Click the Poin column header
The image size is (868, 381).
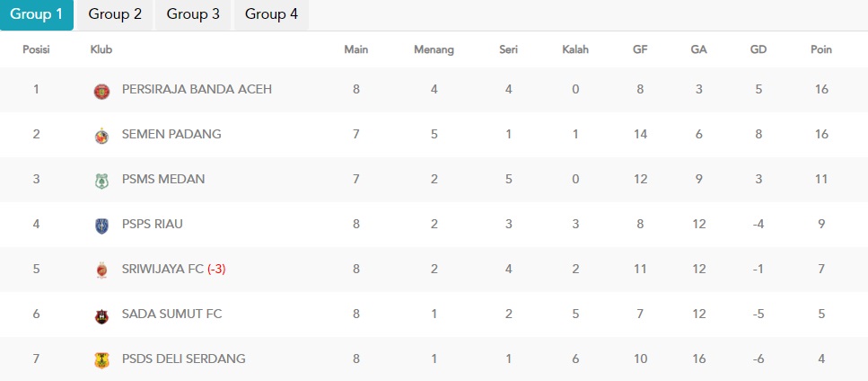click(x=821, y=49)
